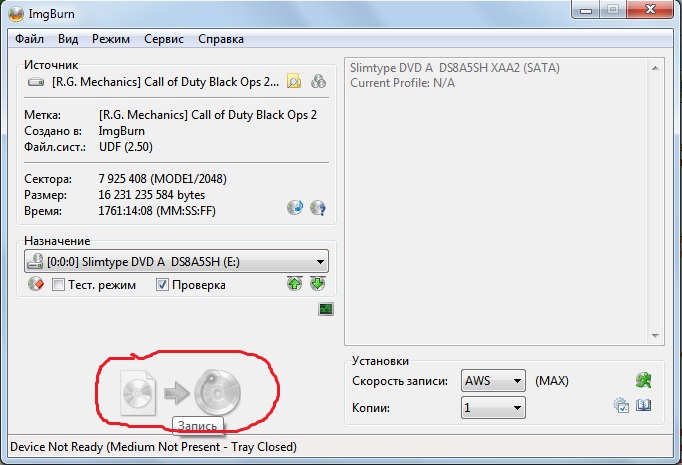Click the (MAX) write speed label
Image resolution: width=682 pixels, height=465 pixels.
coord(552,381)
